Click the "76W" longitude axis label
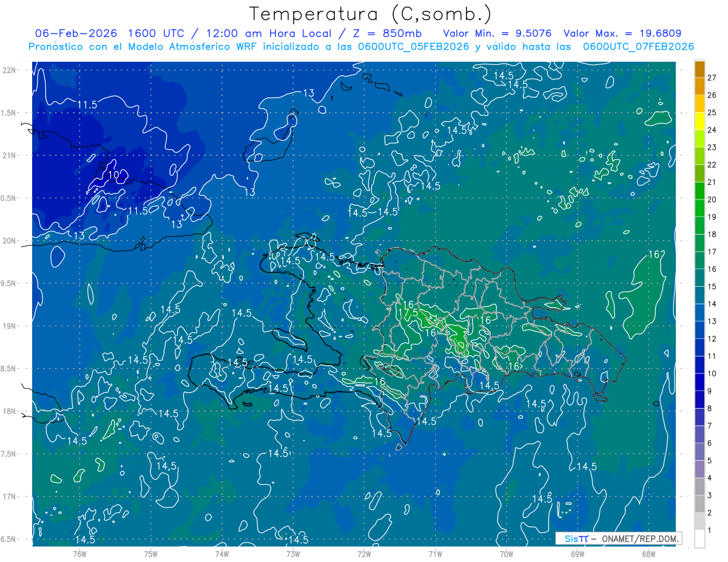 (79, 554)
